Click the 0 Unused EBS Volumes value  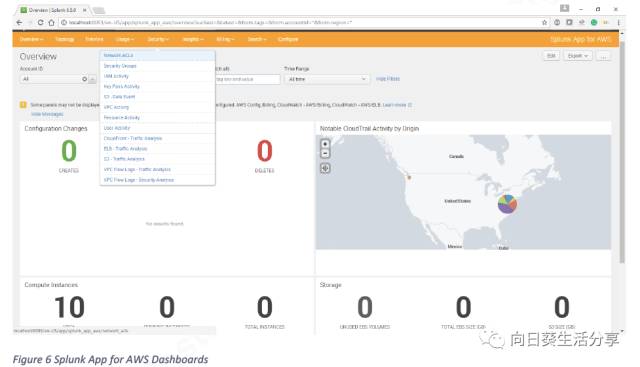click(365, 307)
